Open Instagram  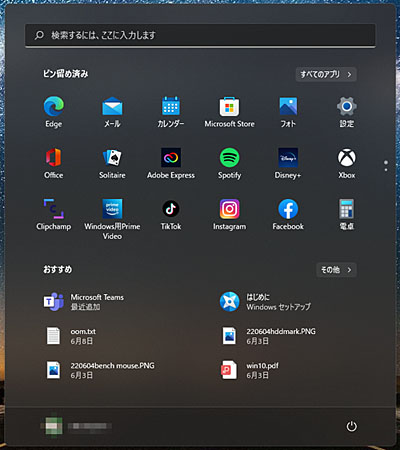229,215
